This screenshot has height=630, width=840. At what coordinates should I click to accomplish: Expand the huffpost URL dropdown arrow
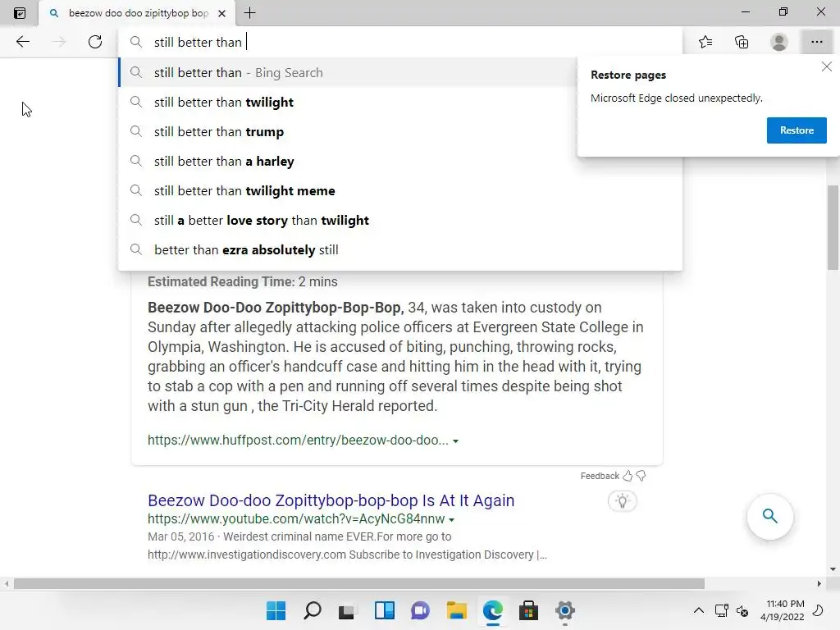455,441
